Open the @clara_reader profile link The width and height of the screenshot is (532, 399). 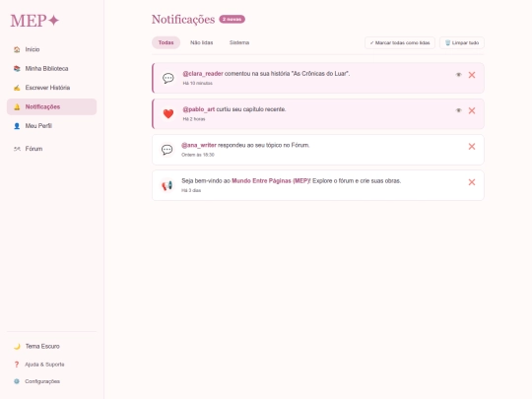(x=203, y=74)
